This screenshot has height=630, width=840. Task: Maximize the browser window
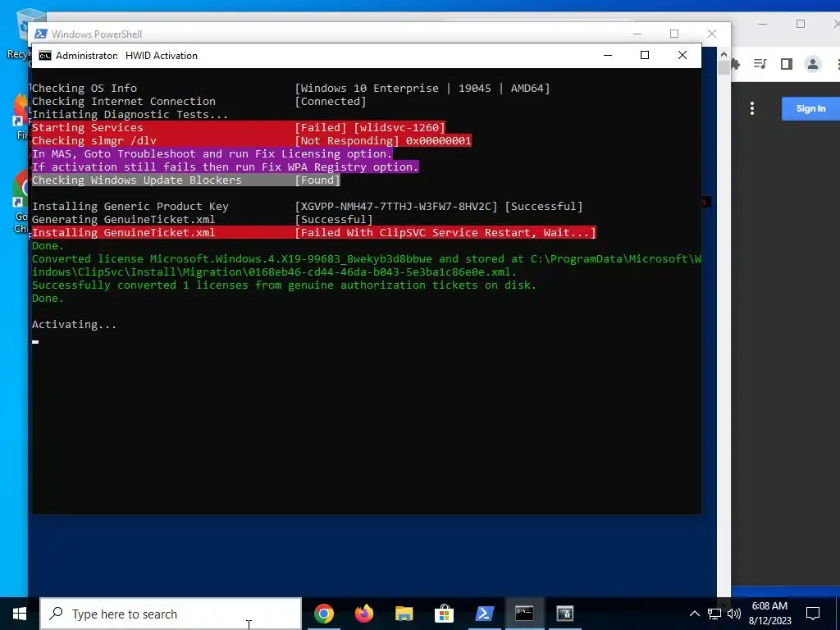click(x=801, y=24)
